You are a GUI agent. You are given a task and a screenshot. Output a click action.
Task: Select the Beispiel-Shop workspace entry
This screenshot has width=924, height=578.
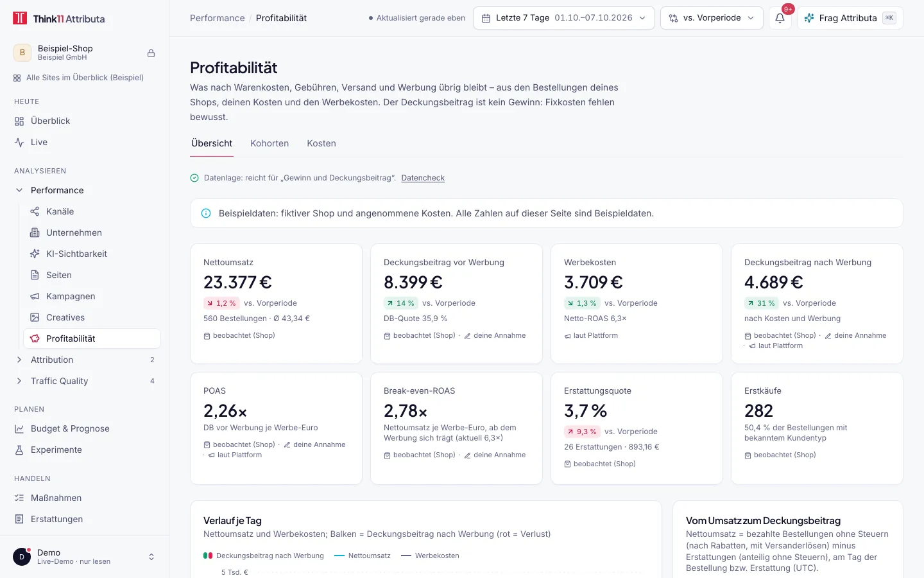(84, 53)
